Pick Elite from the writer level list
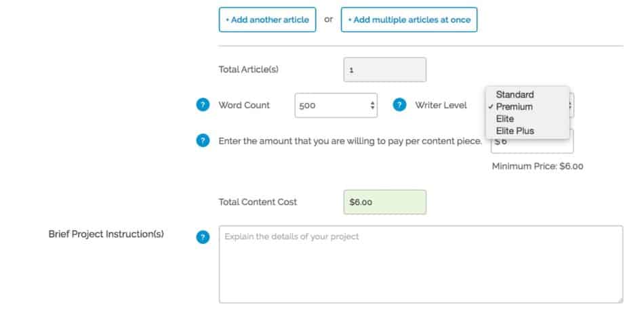This screenshot has height=317, width=644. (505, 119)
